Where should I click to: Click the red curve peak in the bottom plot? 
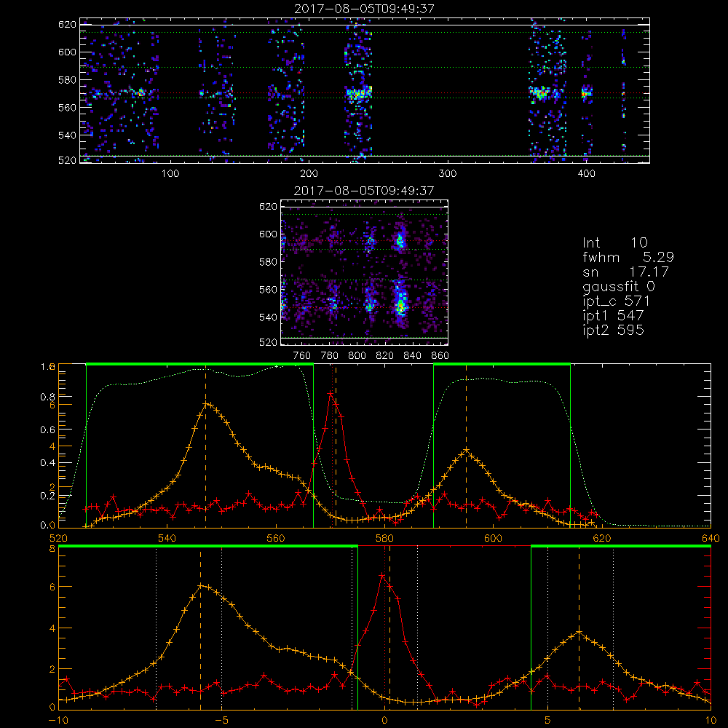click(x=383, y=576)
